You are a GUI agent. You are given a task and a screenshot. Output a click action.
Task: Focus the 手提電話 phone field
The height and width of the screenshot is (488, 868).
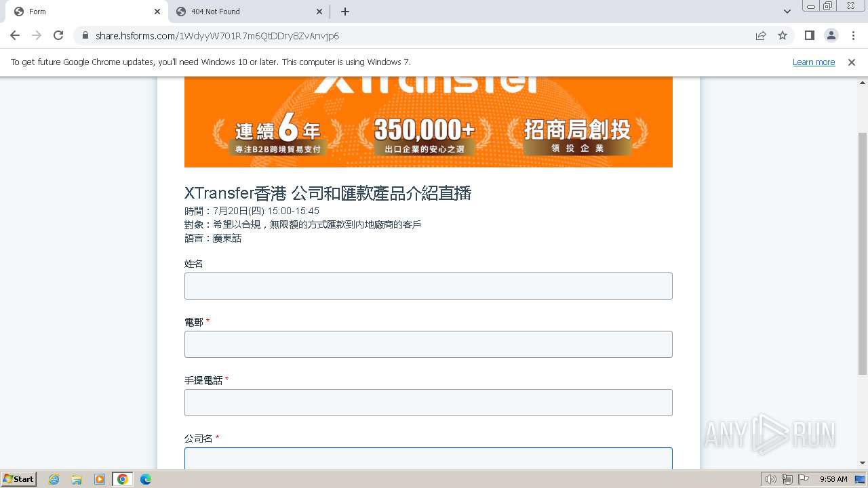[x=429, y=403]
